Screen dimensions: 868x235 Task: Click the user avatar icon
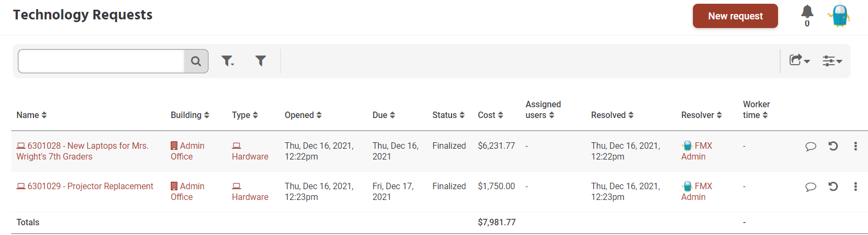(839, 16)
